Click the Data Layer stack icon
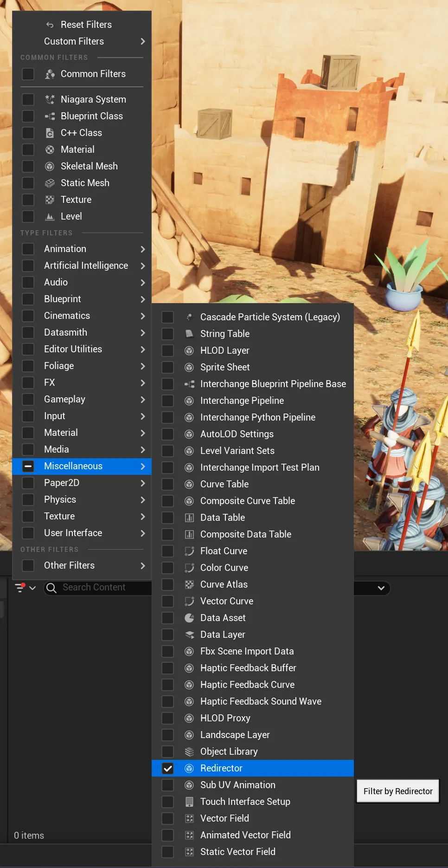The height and width of the screenshot is (868, 448). (189, 635)
